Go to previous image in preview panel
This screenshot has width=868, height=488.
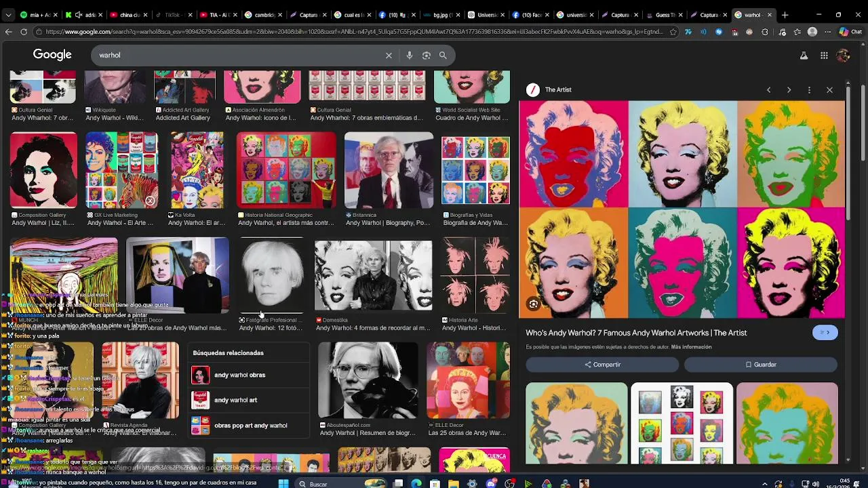768,89
